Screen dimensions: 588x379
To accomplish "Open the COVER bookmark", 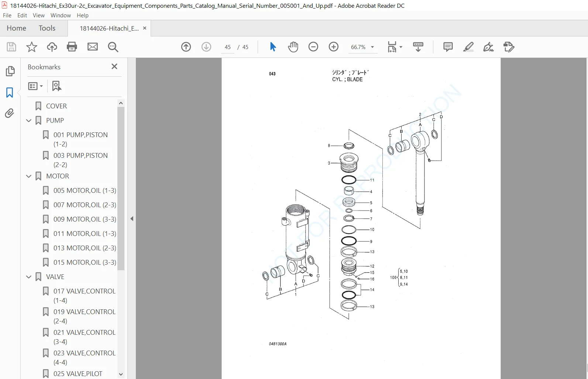I will coord(56,106).
